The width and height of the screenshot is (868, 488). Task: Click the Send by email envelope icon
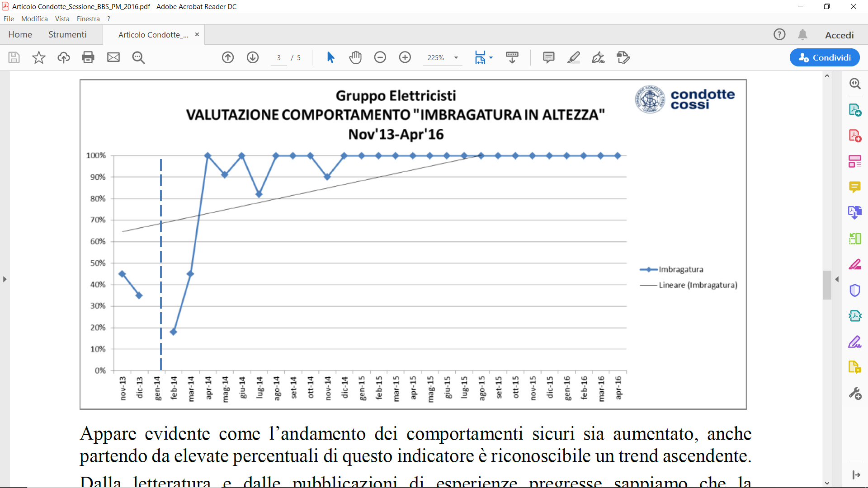113,57
